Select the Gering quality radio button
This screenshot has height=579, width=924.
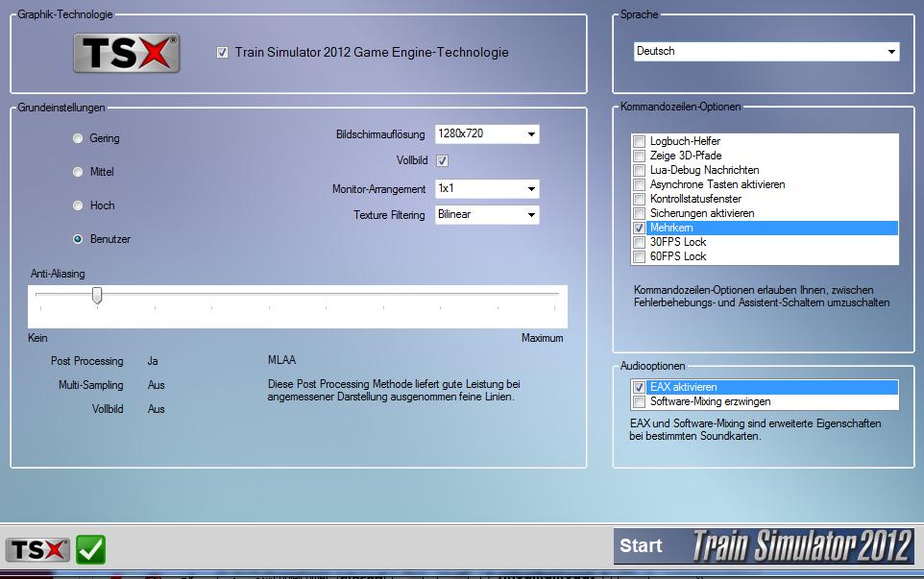point(78,138)
